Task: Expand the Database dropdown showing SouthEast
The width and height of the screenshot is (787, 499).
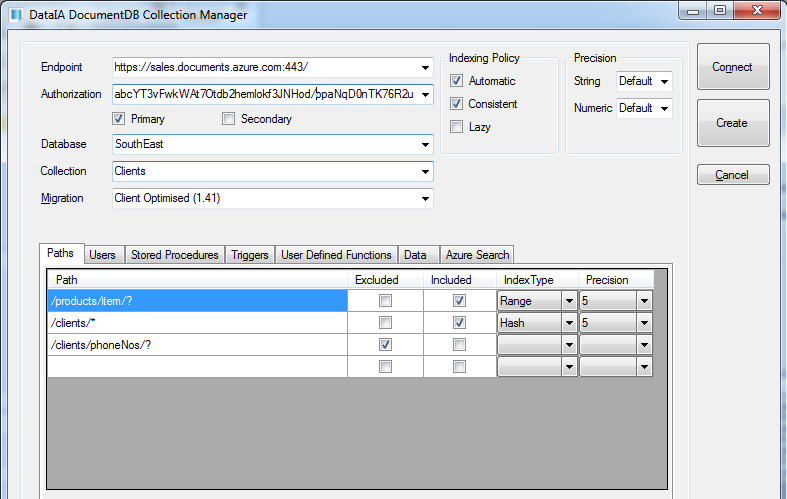Action: 425,145
